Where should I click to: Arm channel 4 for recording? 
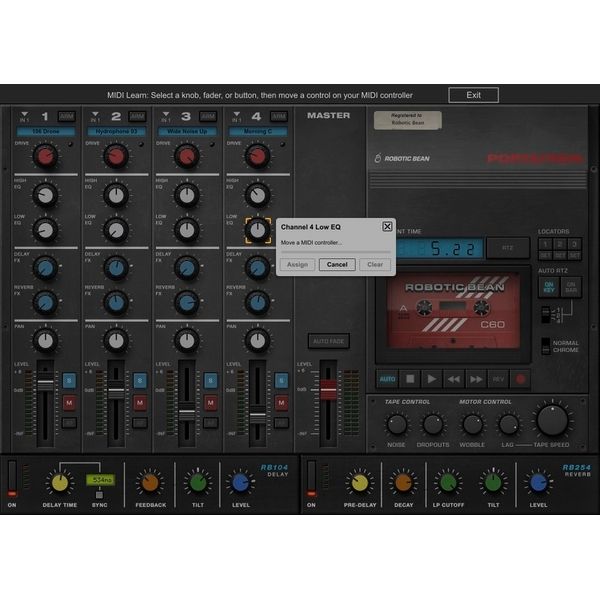click(279, 116)
